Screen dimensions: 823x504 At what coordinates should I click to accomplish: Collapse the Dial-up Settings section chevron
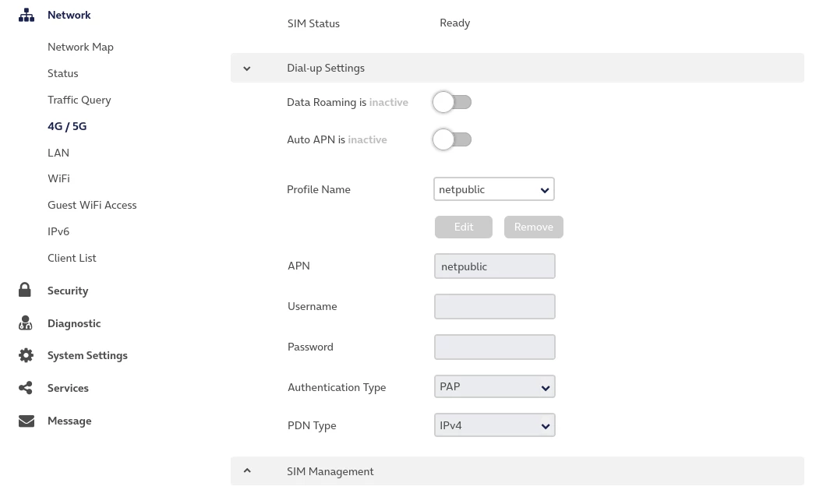point(247,69)
